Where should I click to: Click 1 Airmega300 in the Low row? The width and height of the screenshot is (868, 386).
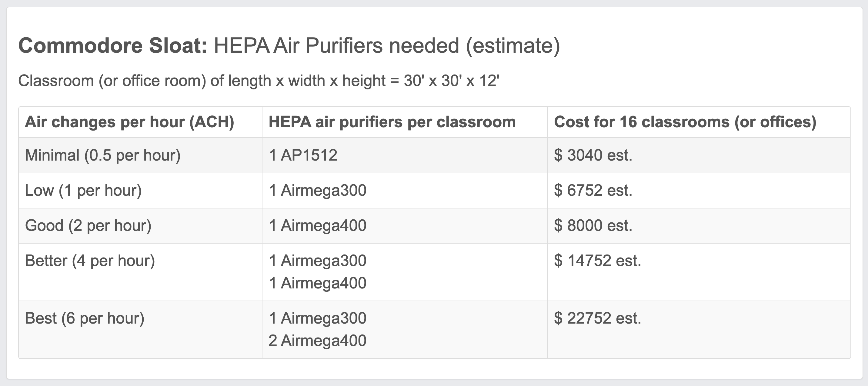coord(317,190)
